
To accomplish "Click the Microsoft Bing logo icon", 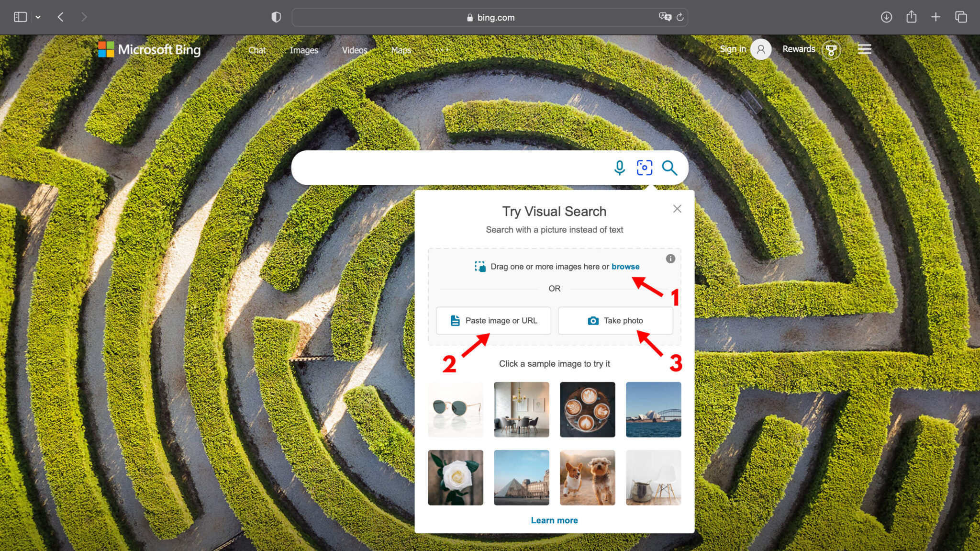I will (x=105, y=50).
